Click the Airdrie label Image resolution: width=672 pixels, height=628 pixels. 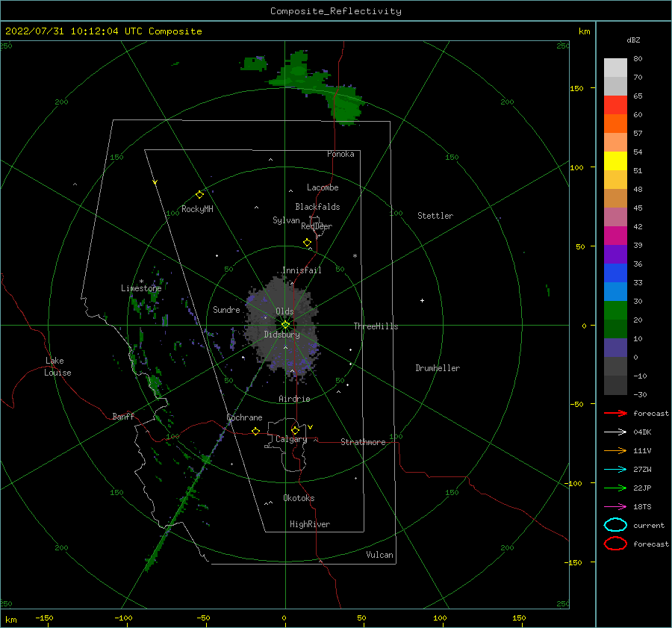[294, 399]
